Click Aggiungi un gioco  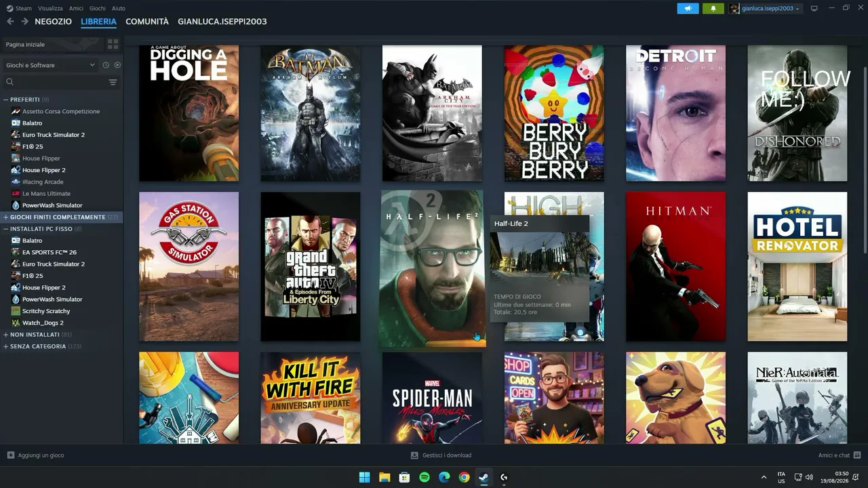[x=41, y=455]
